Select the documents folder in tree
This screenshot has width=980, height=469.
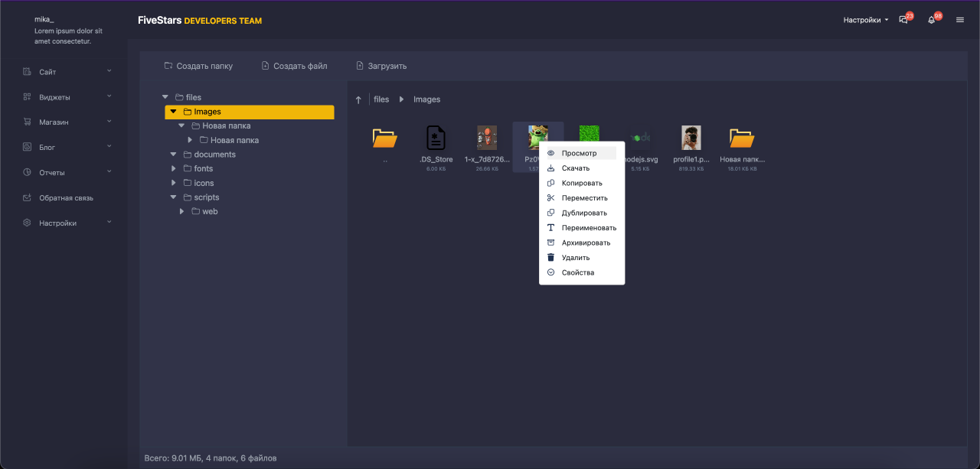214,155
